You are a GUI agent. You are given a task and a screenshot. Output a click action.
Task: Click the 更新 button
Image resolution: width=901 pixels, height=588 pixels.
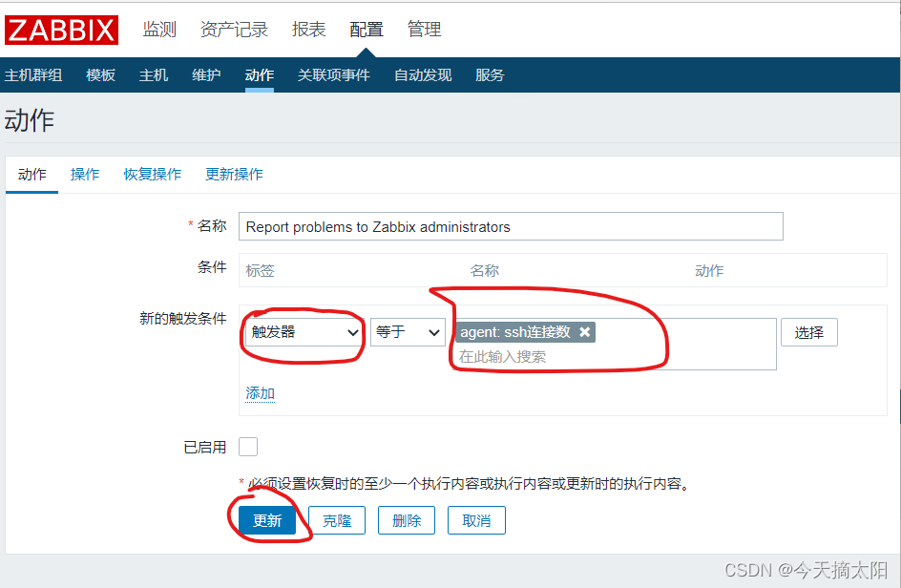click(267, 521)
